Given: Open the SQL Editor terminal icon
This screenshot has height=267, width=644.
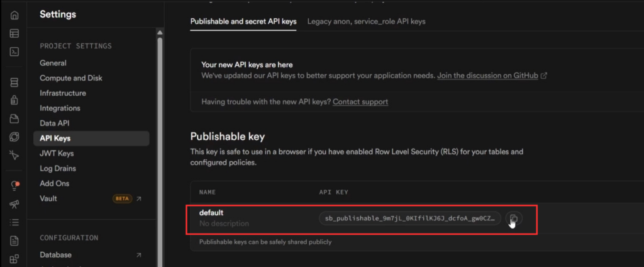Looking at the screenshot, I should coord(14,52).
